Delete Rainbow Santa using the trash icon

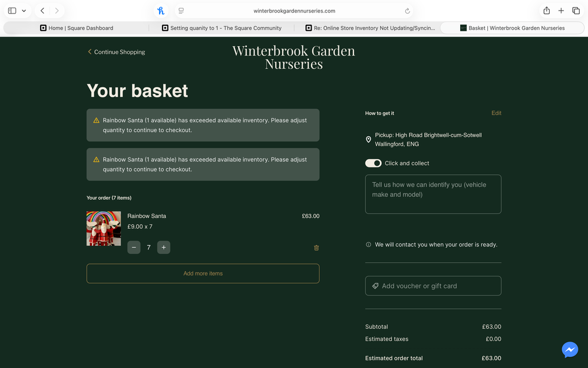(316, 248)
